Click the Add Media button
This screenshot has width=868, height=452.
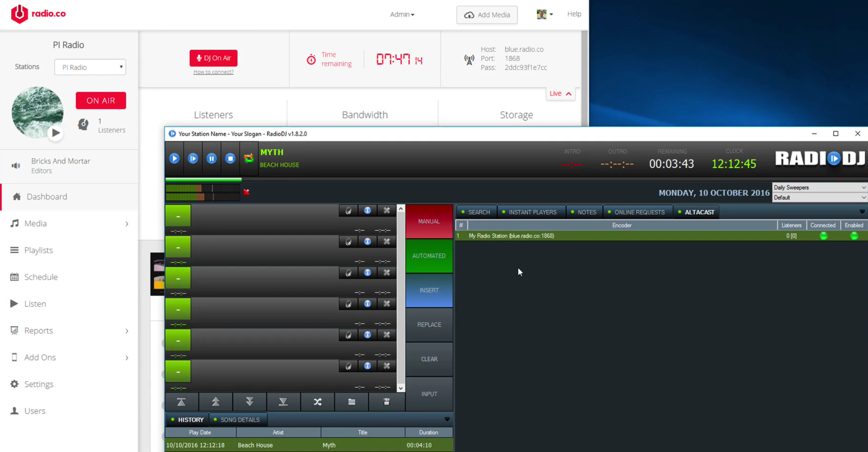point(487,15)
